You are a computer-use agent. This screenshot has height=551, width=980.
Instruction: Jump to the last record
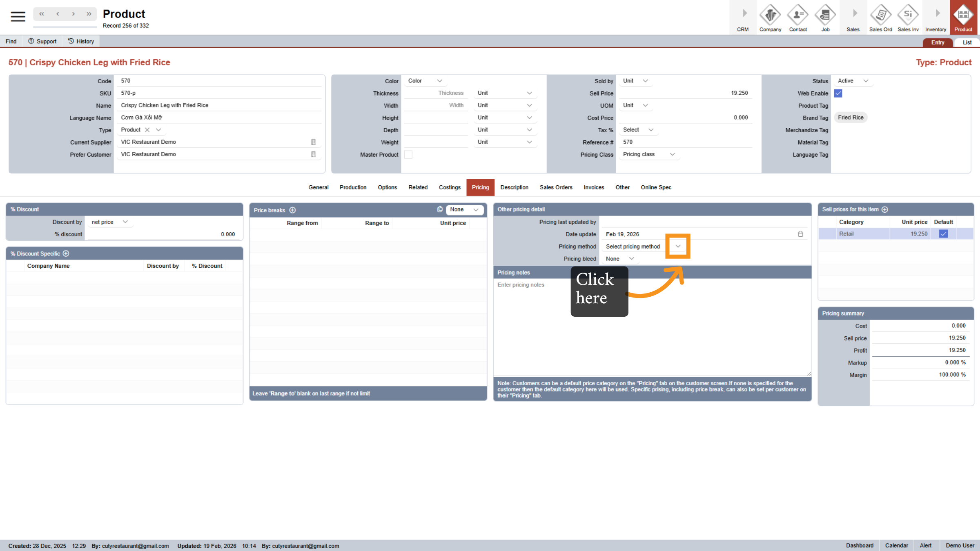coord(89,14)
